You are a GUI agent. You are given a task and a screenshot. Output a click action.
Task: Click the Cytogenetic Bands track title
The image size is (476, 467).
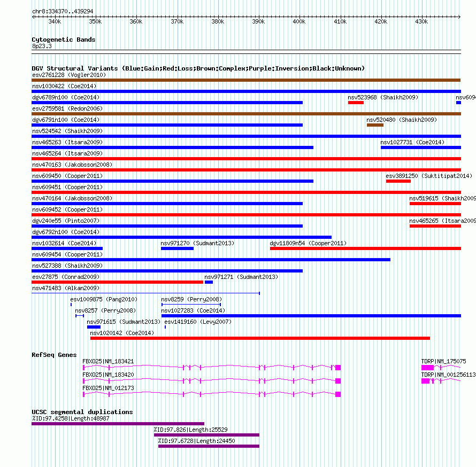point(64,40)
